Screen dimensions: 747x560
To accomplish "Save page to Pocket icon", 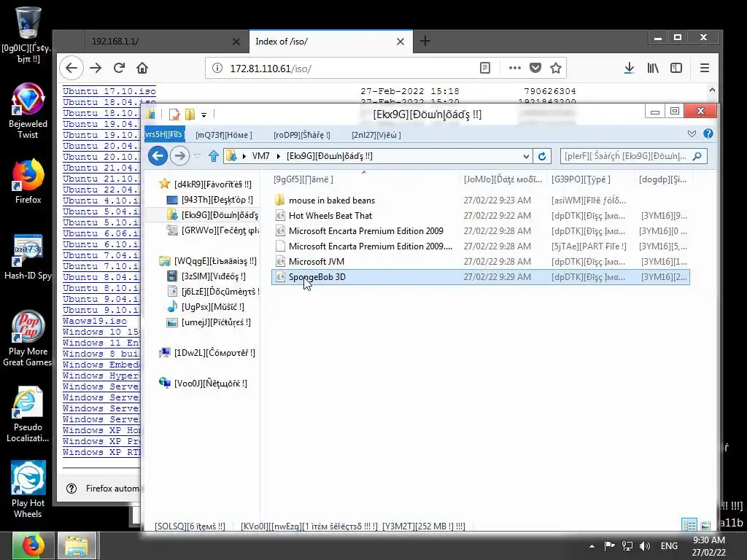I will pos(535,68).
